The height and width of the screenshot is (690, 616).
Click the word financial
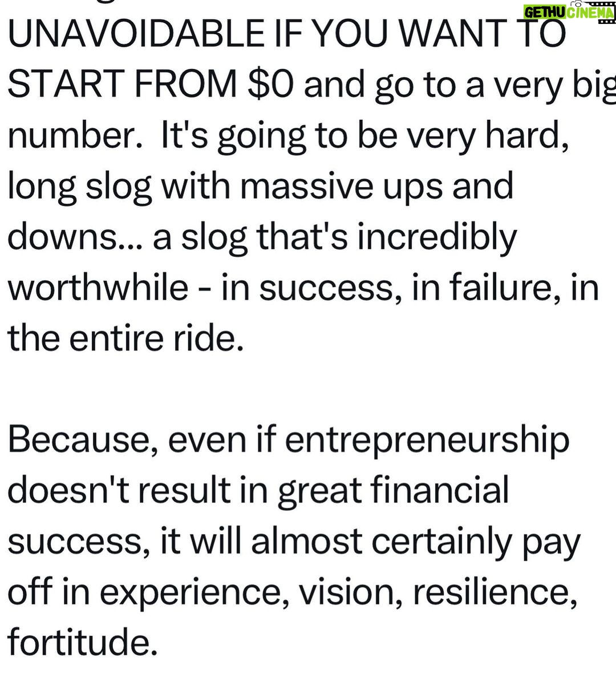[439, 490]
